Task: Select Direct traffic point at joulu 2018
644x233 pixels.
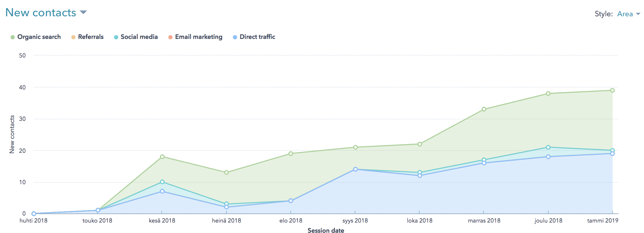Action: click(x=548, y=157)
